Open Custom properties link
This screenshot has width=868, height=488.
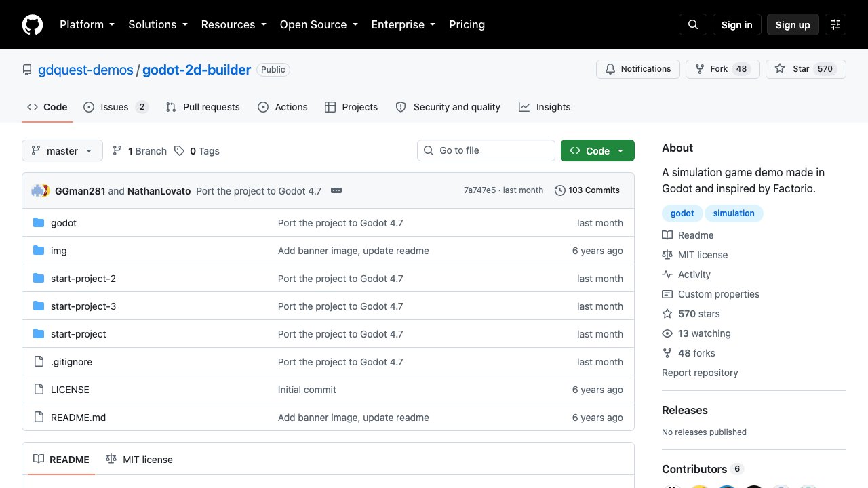(711, 294)
